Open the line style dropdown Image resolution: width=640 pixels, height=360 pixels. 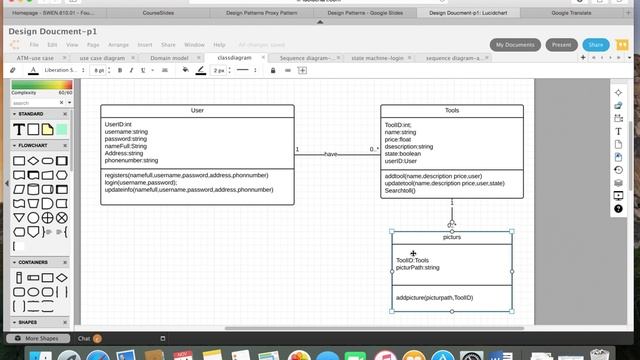point(246,70)
